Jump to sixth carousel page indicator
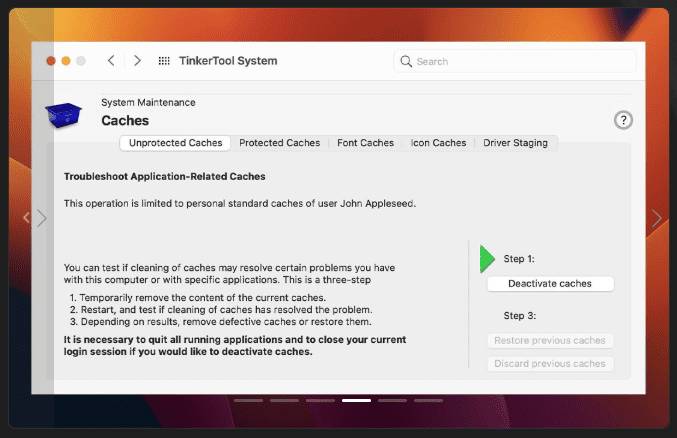Viewport: 677px width, 438px height. click(428, 401)
